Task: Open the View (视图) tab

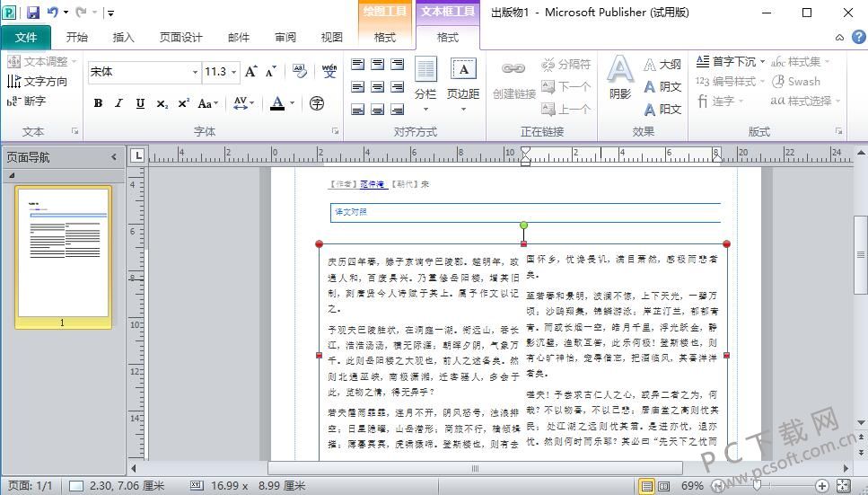Action: pyautogui.click(x=331, y=37)
